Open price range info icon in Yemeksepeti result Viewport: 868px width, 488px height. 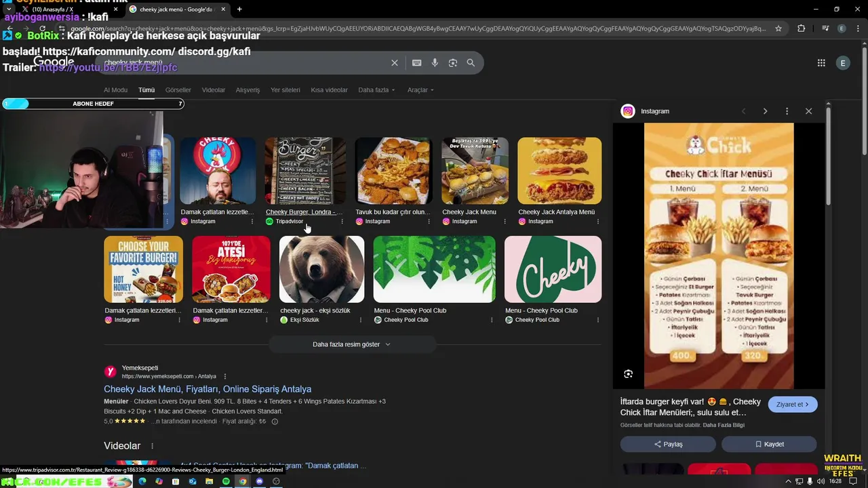[275, 422]
